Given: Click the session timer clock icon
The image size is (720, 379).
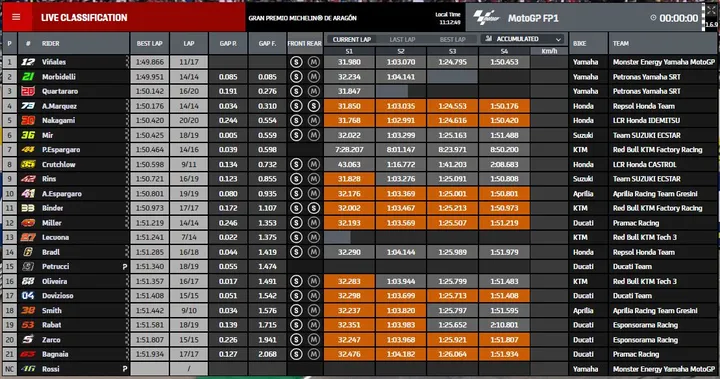Looking at the screenshot, I should coord(653,18).
